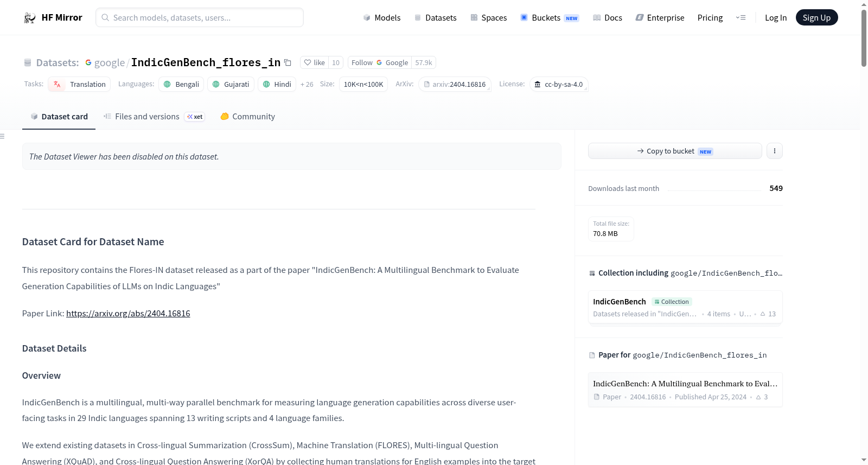Open the three-dot more options menu
This screenshot has height=465, width=868.
click(775, 151)
